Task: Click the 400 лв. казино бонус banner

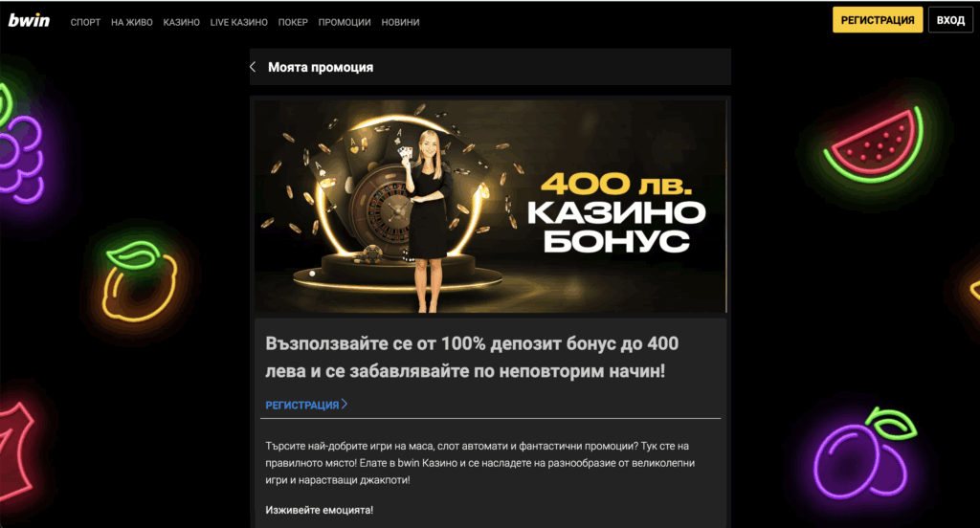Action: point(491,207)
